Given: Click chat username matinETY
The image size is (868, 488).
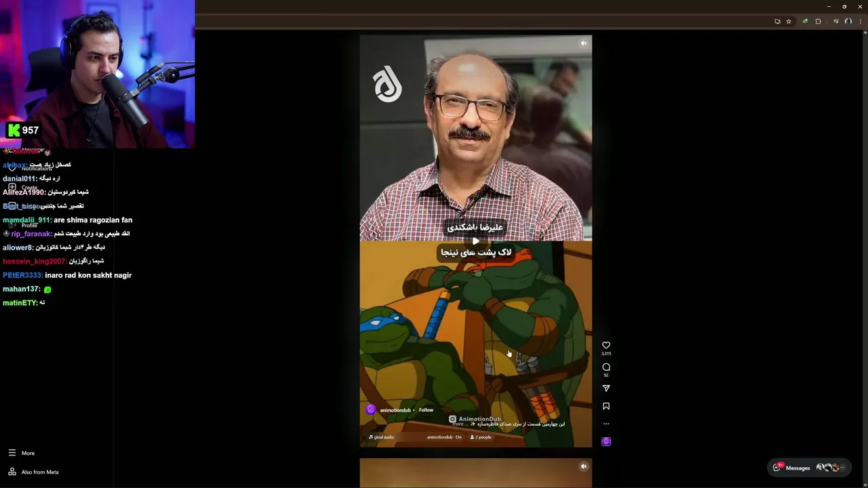Looking at the screenshot, I should pyautogui.click(x=20, y=303).
